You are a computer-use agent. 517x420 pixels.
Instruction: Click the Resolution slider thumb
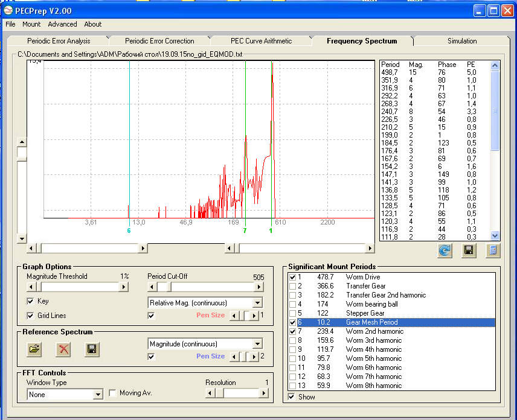(x=219, y=393)
